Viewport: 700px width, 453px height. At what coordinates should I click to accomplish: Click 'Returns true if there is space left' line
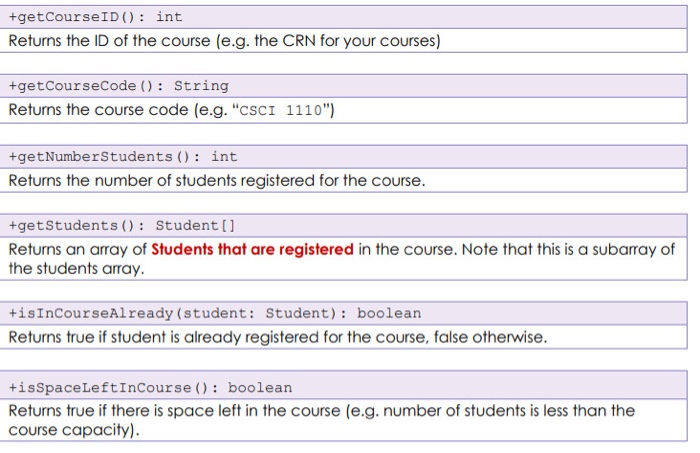point(321,411)
